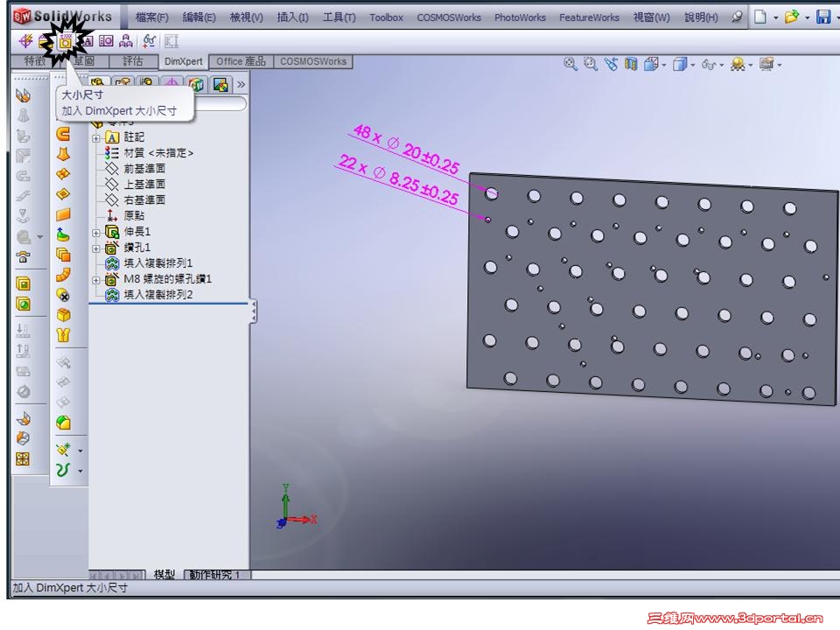Select the 填入複製排列2 fill pattern feature

(149, 295)
